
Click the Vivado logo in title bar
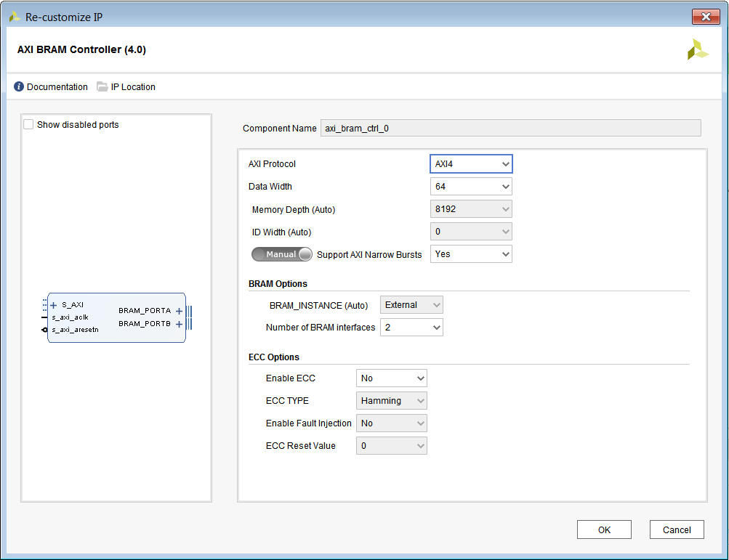pos(14,17)
